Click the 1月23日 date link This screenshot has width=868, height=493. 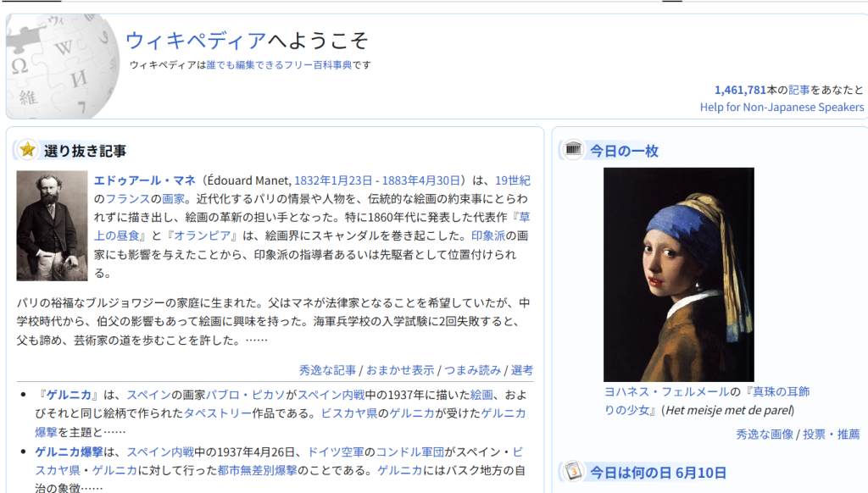pos(352,180)
